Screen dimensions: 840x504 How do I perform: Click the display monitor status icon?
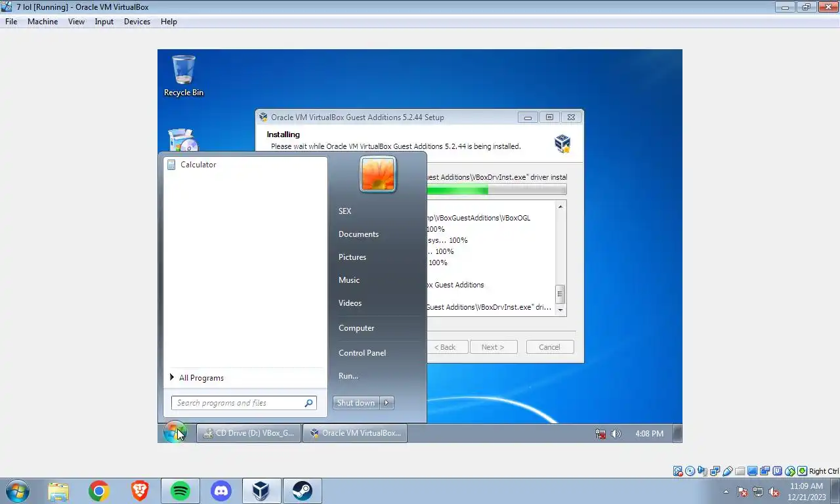tap(752, 471)
